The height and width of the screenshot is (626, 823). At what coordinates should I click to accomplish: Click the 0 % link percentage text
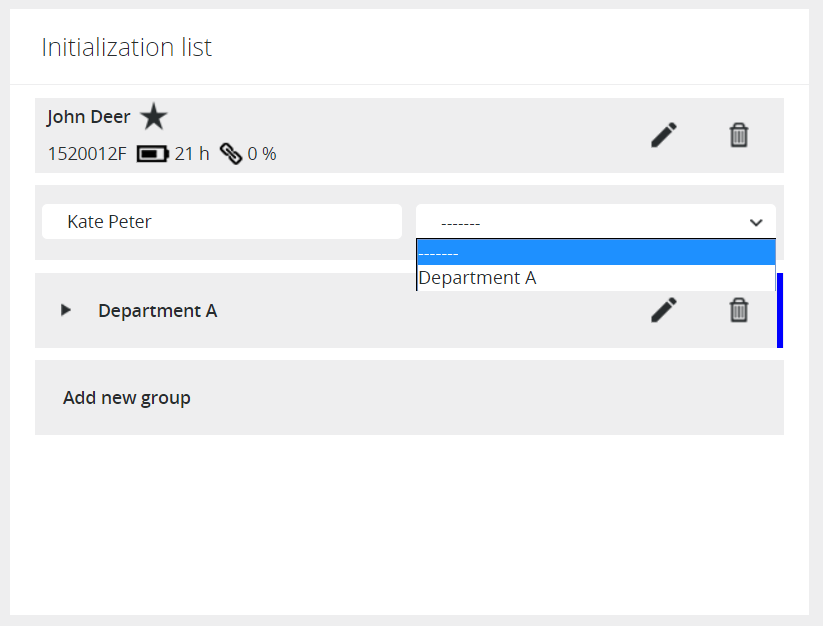(x=262, y=154)
